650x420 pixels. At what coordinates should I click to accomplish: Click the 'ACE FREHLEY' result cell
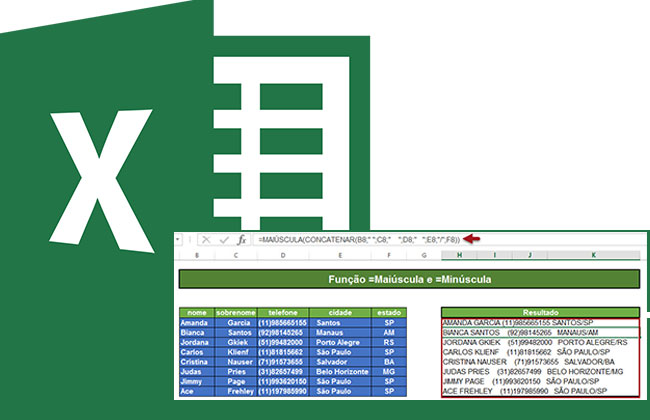(541, 391)
